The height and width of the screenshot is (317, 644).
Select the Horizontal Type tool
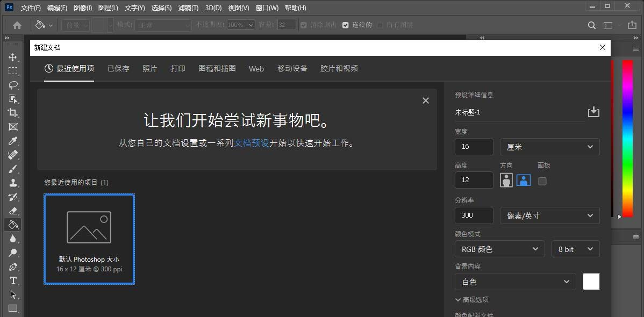[13, 280]
